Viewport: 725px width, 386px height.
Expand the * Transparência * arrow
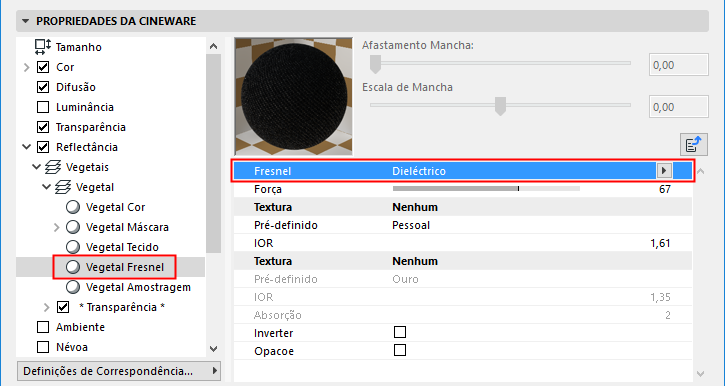tap(47, 307)
